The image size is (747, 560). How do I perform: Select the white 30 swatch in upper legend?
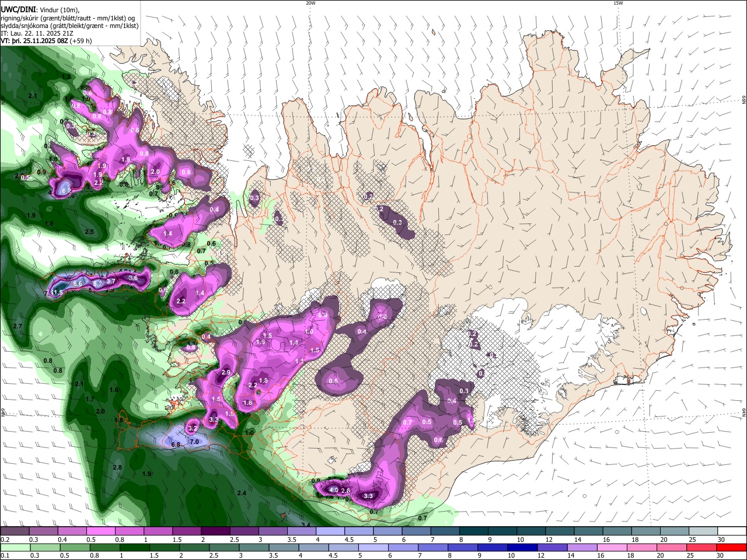732,531
